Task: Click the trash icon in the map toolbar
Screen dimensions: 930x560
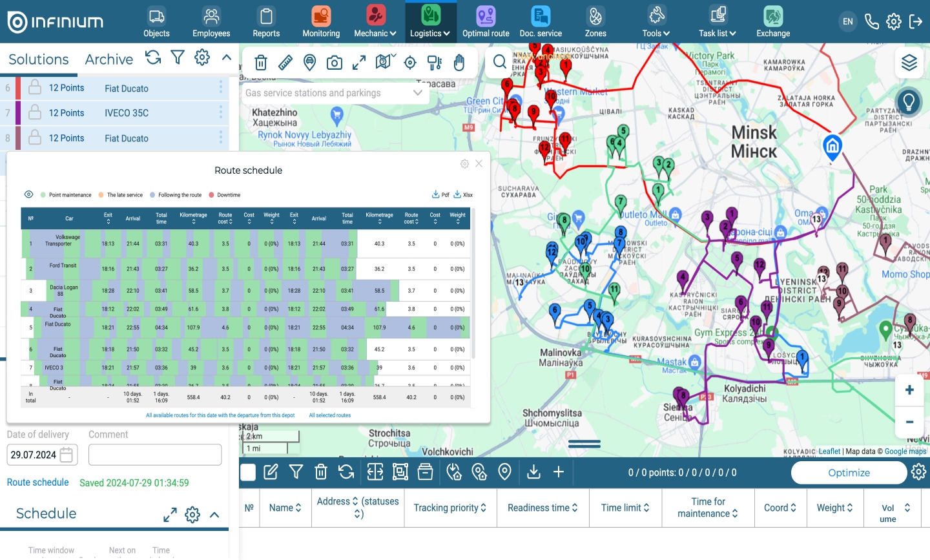Action: coord(261,63)
